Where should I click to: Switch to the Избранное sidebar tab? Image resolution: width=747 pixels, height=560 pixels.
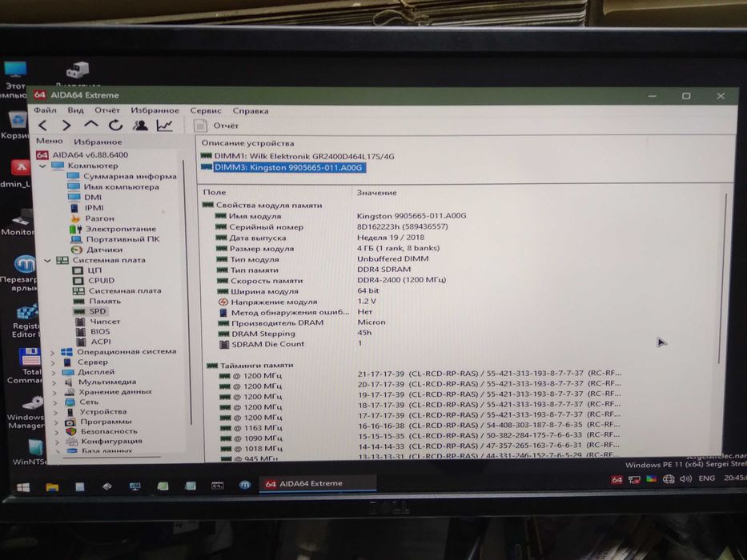coord(98,142)
